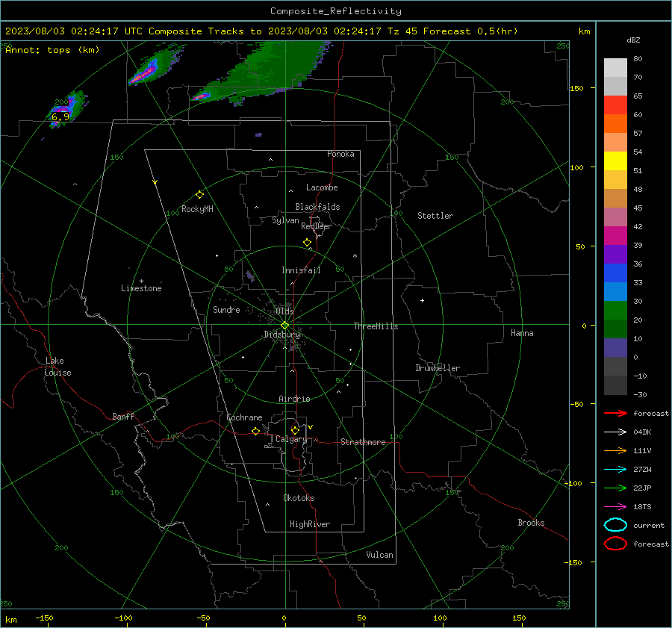Click the bright green 30 dBZ swatch
The width and height of the screenshot is (672, 628).
(x=615, y=310)
